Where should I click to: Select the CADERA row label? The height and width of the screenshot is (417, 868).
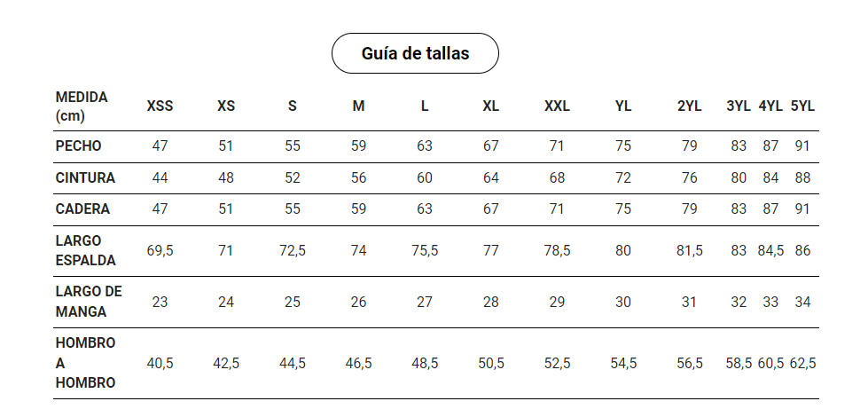click(x=82, y=209)
